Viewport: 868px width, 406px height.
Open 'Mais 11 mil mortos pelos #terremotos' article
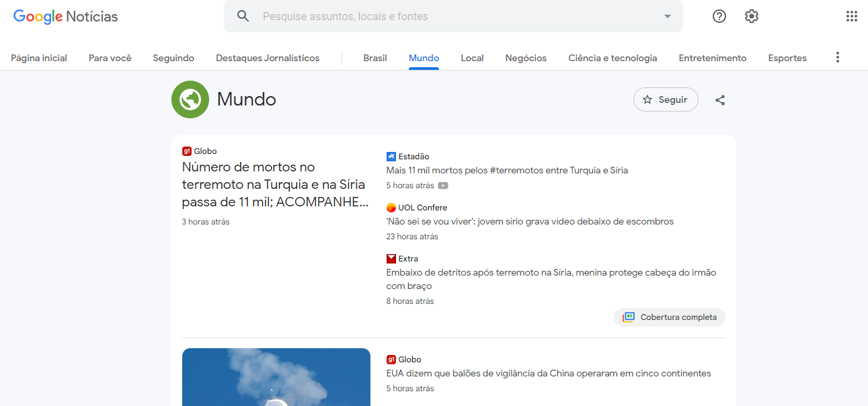coord(507,171)
